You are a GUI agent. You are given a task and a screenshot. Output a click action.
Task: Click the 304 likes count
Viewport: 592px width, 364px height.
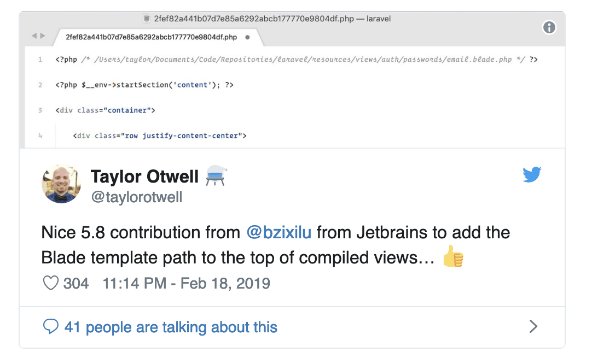click(76, 283)
